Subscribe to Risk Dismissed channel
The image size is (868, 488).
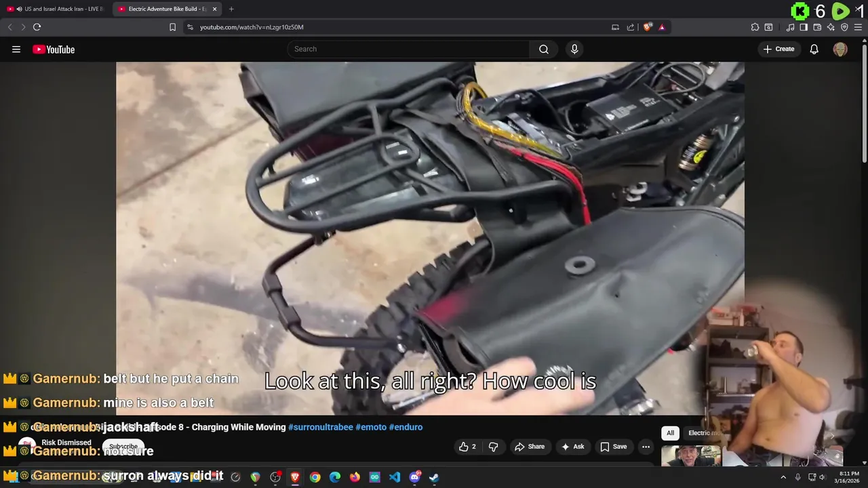[123, 447]
